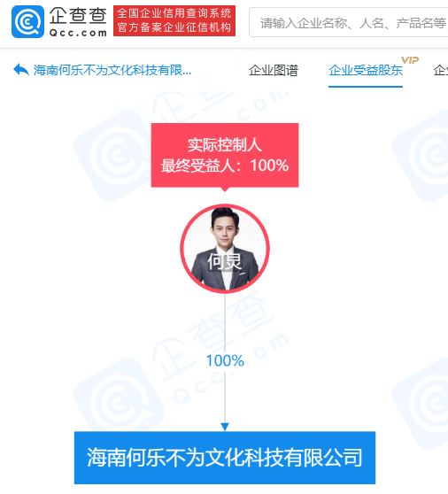The width and height of the screenshot is (448, 494).
Task: Click the blue 100% shareholding label
Action: tap(225, 360)
